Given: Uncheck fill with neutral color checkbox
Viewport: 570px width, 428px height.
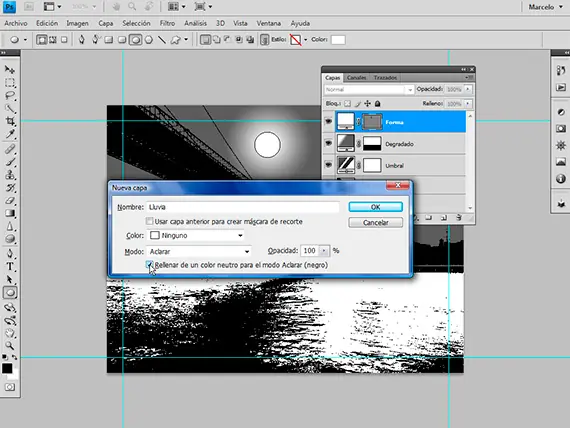Looking at the screenshot, I should (149, 265).
